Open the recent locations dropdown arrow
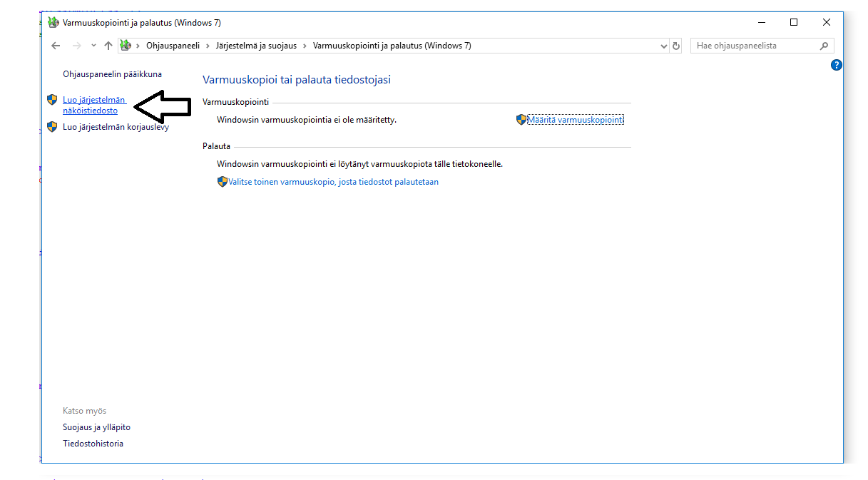Screen dimensions: 868x480 click(93, 46)
